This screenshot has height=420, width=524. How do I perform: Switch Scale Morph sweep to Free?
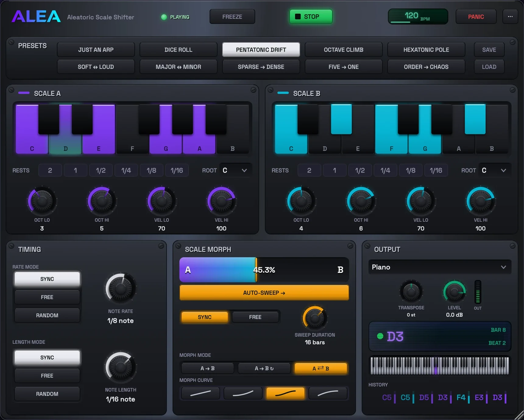pyautogui.click(x=255, y=317)
